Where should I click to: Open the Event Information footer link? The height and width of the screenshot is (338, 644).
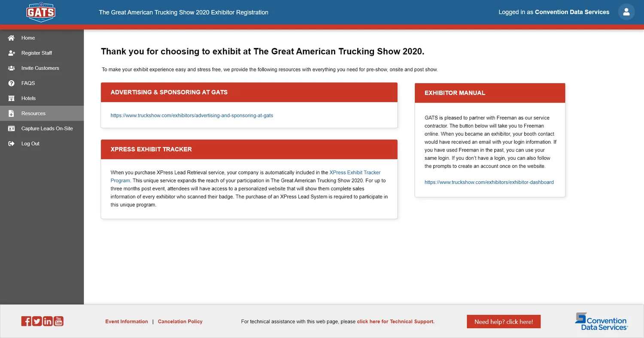pyautogui.click(x=127, y=321)
